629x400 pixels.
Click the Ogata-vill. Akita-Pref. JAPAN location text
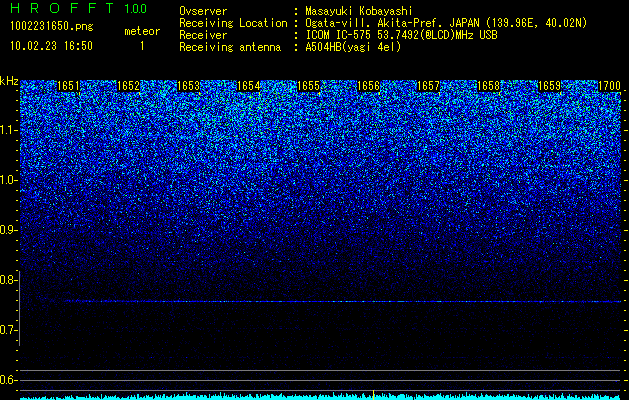click(x=446, y=23)
